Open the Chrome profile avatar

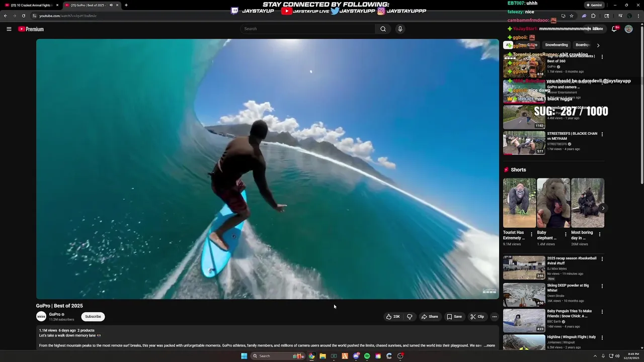(x=629, y=16)
